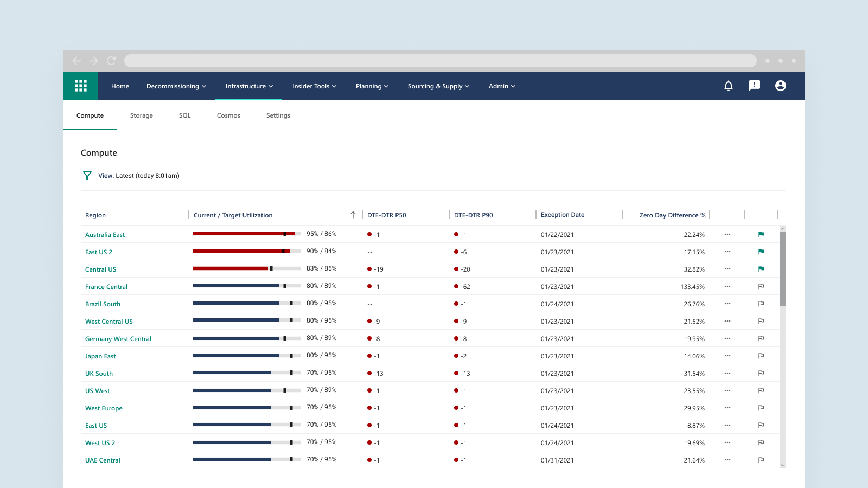
Task: Switch to the Cosmos tab
Action: [x=228, y=115]
